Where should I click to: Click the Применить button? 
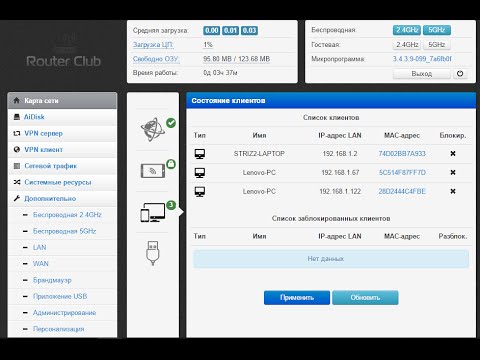(297, 298)
